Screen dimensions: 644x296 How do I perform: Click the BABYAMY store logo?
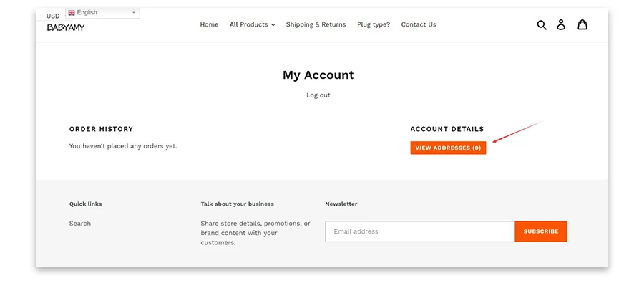[66, 28]
